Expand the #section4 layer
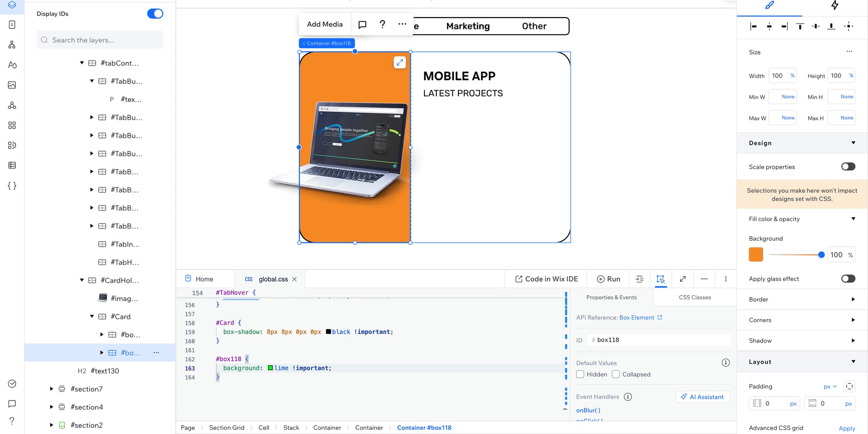 [x=52, y=407]
